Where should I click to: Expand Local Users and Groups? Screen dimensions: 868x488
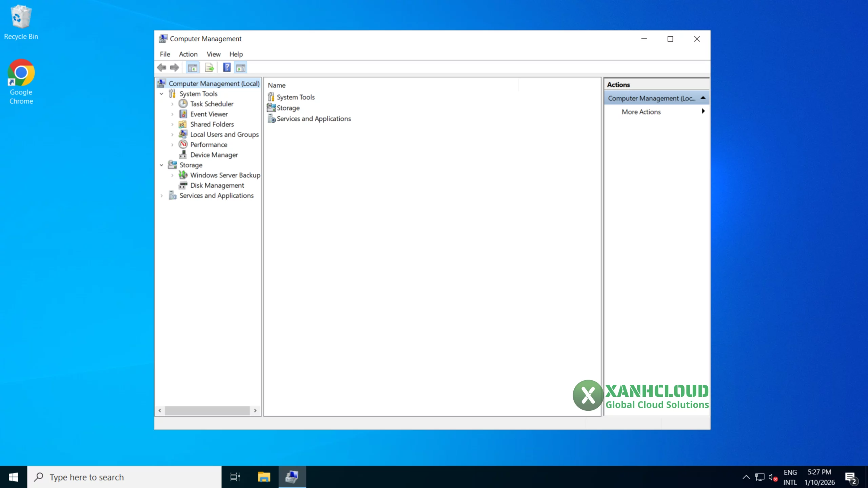[x=172, y=134]
